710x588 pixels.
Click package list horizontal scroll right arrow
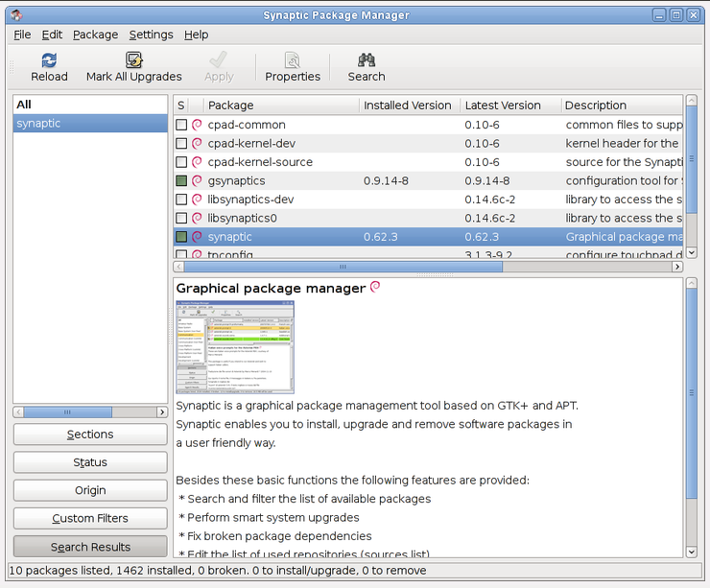[677, 267]
